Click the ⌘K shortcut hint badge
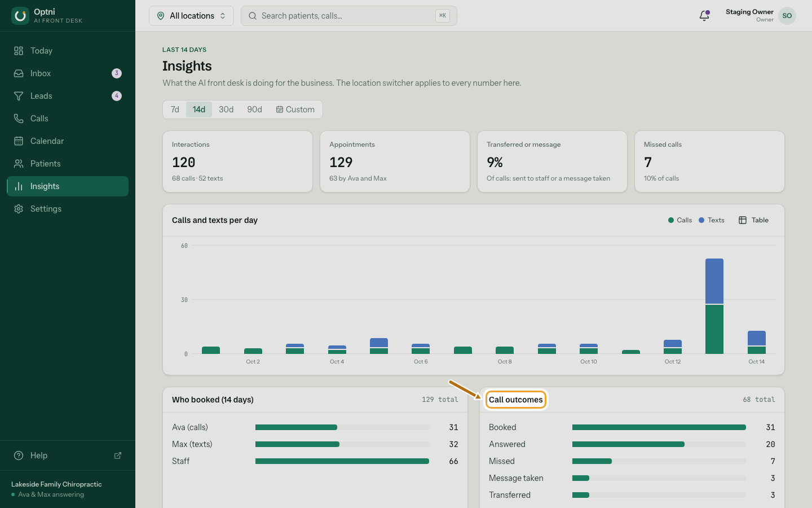Viewport: 812px width, 508px height. (x=443, y=16)
